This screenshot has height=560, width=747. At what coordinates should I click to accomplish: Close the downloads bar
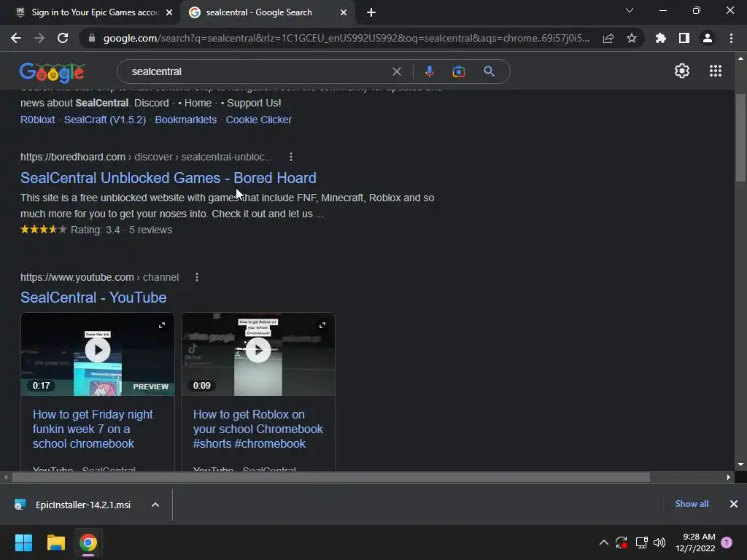(734, 504)
